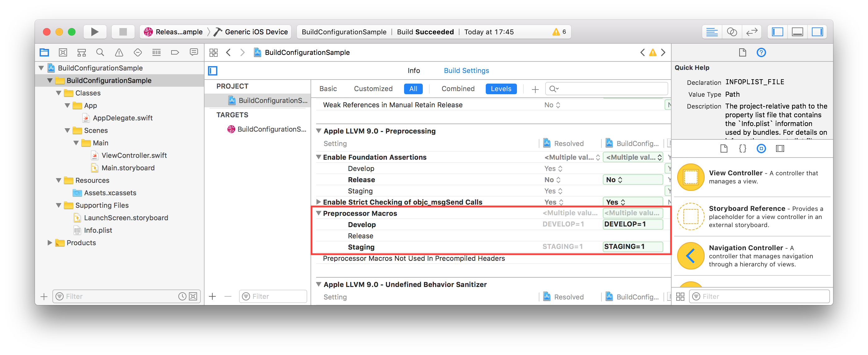Run the project with the Play button

pyautogui.click(x=95, y=32)
